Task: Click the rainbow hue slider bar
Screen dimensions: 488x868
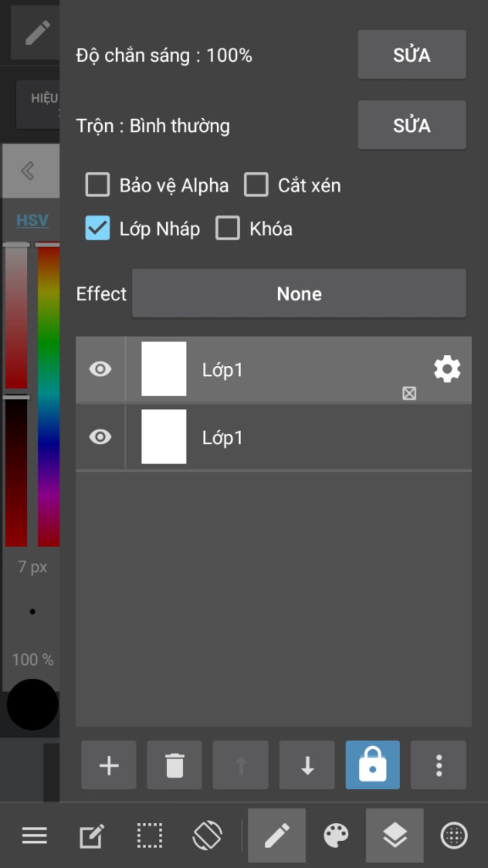Action: pos(49,396)
